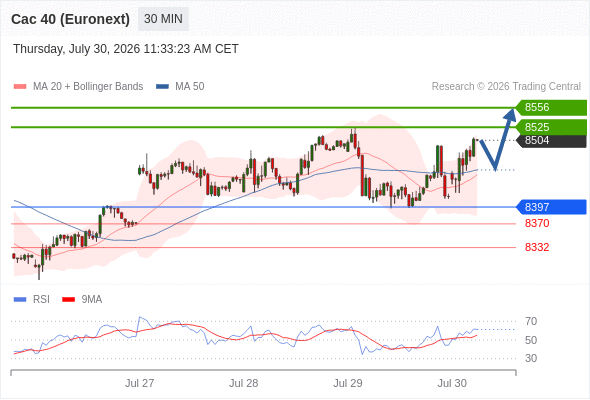This screenshot has width=590, height=400.
Task: Click the Jul 30 date axis label
Action: coord(452,383)
